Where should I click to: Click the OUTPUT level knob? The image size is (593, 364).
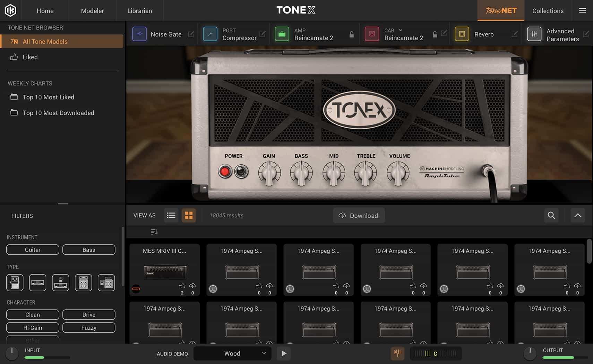530,353
